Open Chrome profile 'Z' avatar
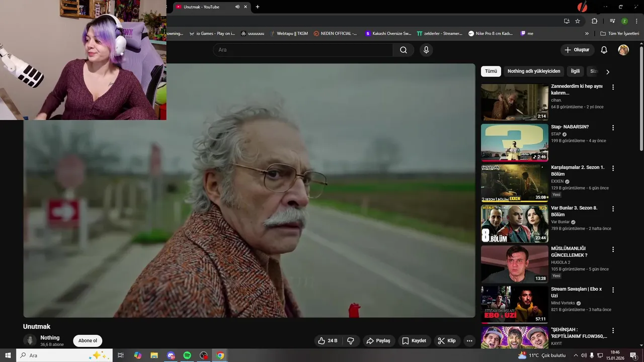Image resolution: width=644 pixels, height=362 pixels. (x=624, y=21)
